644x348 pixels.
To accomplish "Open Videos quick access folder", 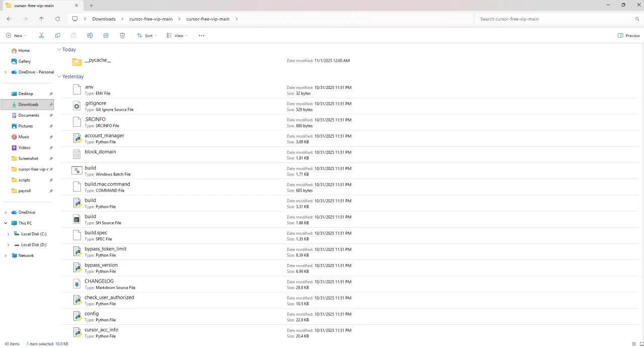I will (24, 148).
